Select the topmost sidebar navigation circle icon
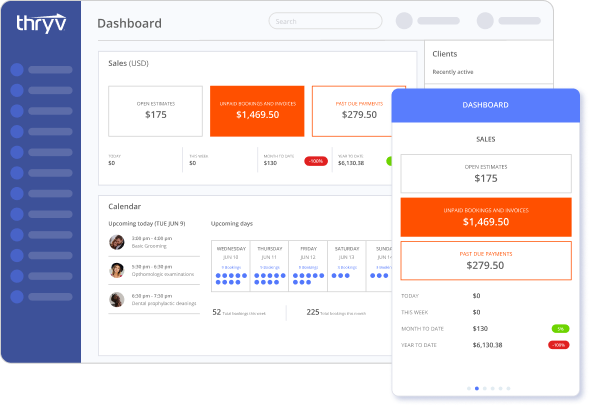589x407 pixels. point(17,70)
